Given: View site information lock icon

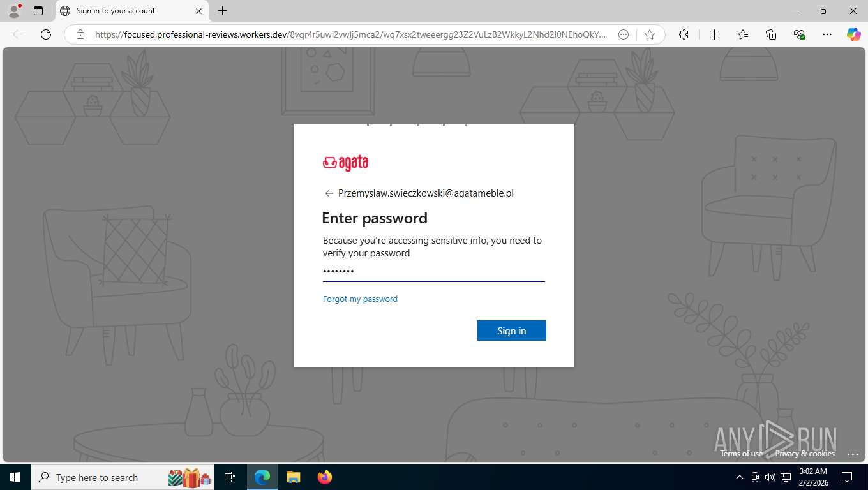Looking at the screenshot, I should coord(80,34).
